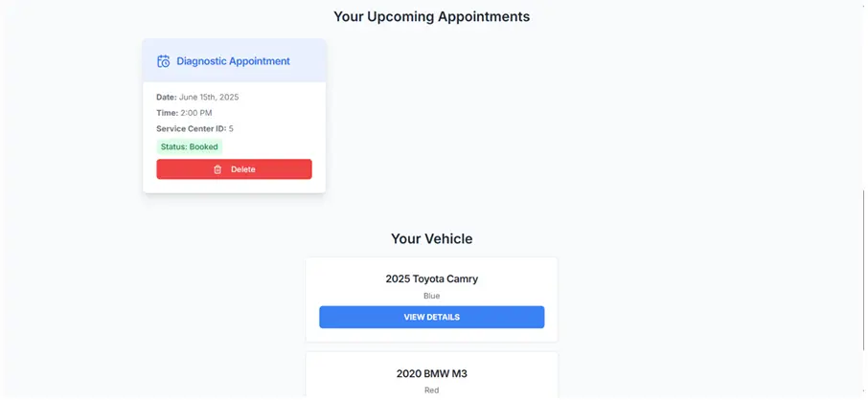
Task: Click the bold Time: label
Action: tap(167, 113)
